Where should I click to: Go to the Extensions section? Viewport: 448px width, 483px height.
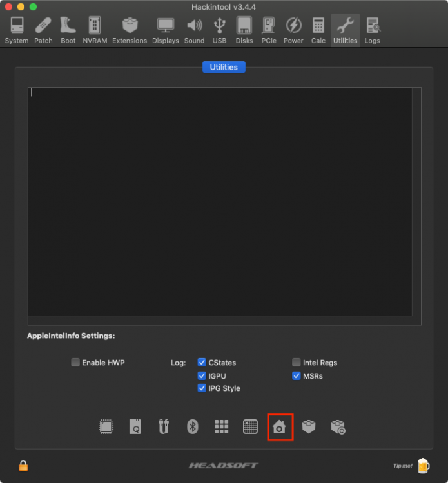[130, 30]
